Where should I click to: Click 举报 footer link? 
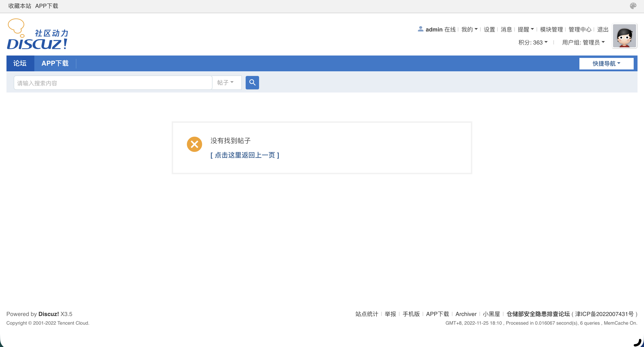(x=390, y=314)
